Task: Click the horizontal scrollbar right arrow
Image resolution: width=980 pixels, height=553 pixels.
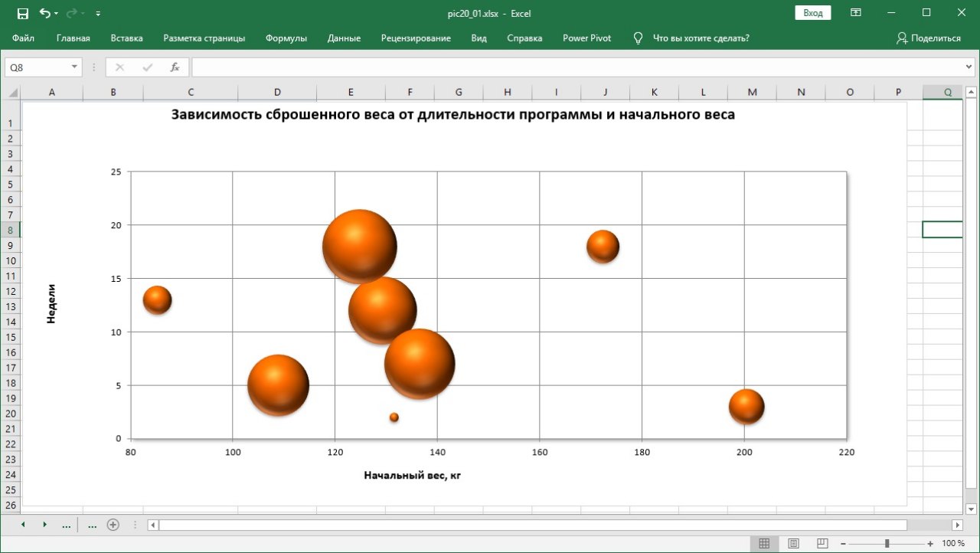Action: pyautogui.click(x=957, y=525)
